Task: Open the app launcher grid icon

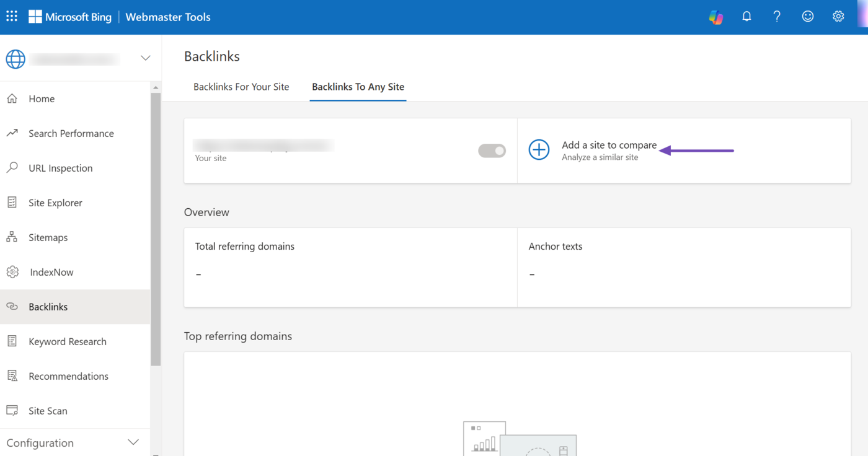Action: tap(12, 17)
